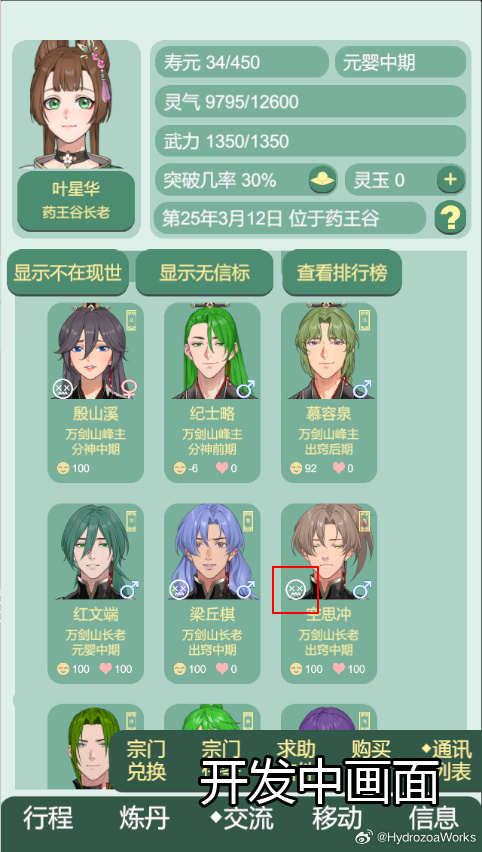Select 红文端's character portrait
482x852 pixels.
click(96, 552)
